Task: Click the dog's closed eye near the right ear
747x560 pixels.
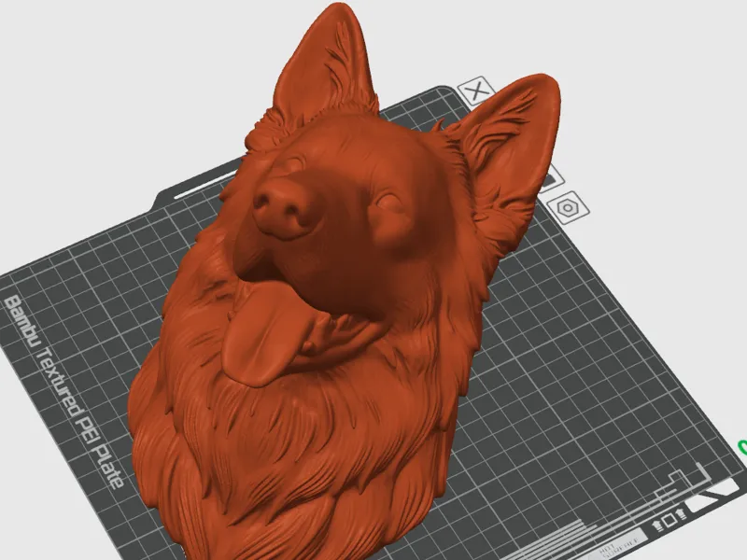Action: pyautogui.click(x=390, y=202)
